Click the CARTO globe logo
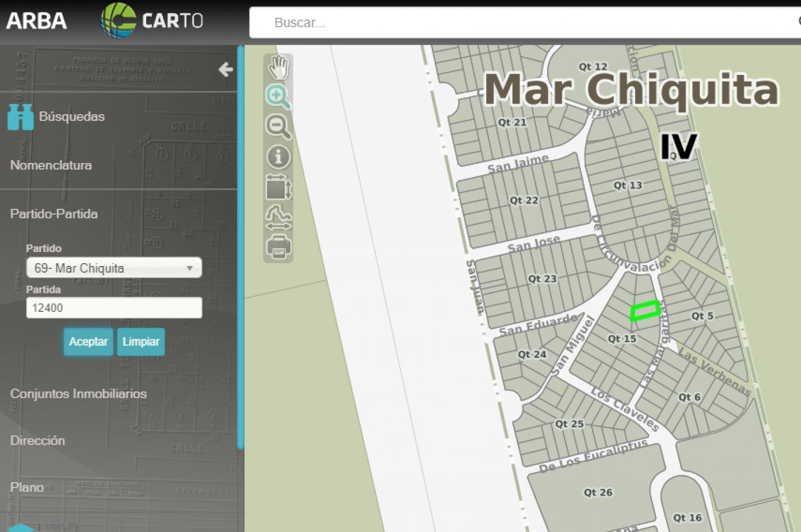 (x=118, y=21)
